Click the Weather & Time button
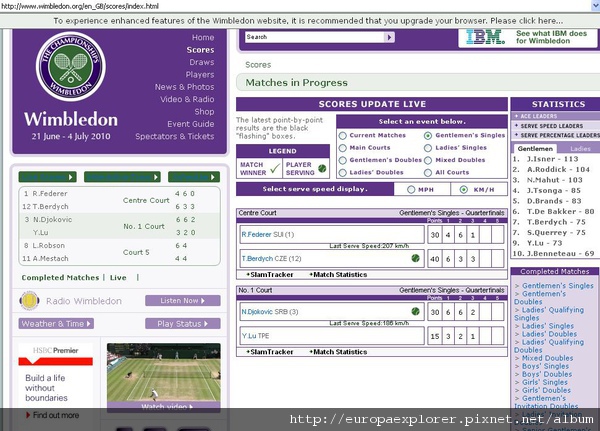The image size is (600, 431). (56, 323)
